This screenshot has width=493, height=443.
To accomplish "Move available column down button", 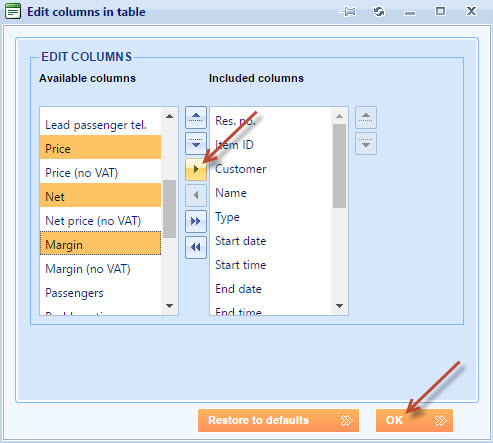I will point(196,143).
